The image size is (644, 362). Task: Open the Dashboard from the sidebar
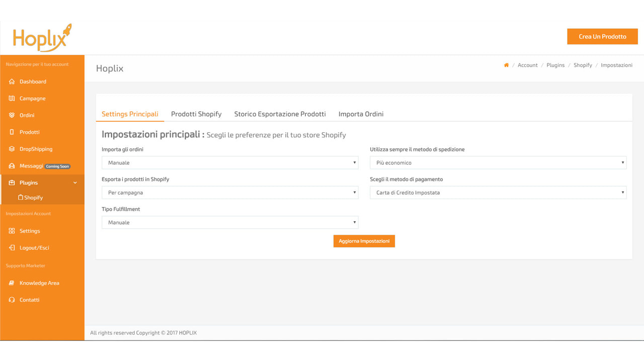click(x=33, y=81)
